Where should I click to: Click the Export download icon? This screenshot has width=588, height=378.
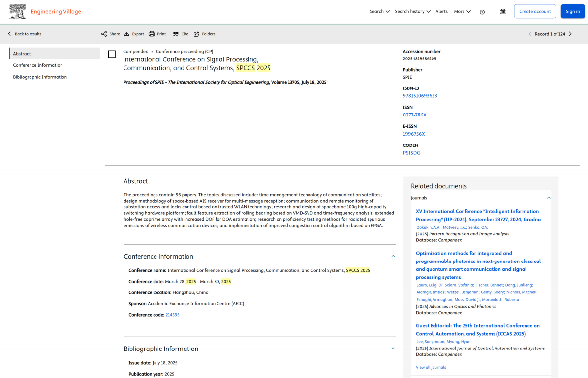[127, 34]
